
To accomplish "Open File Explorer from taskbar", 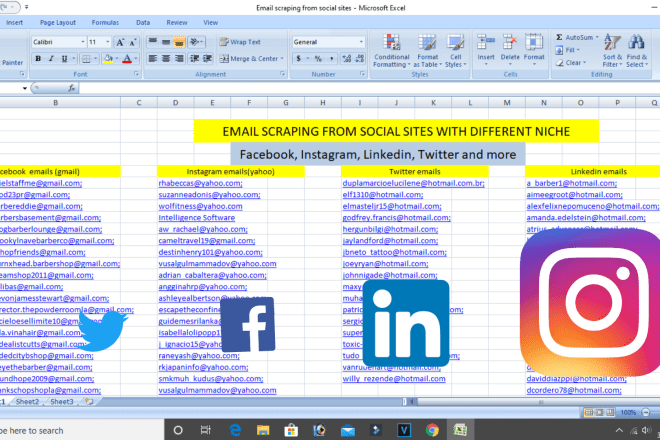I will click(263, 430).
